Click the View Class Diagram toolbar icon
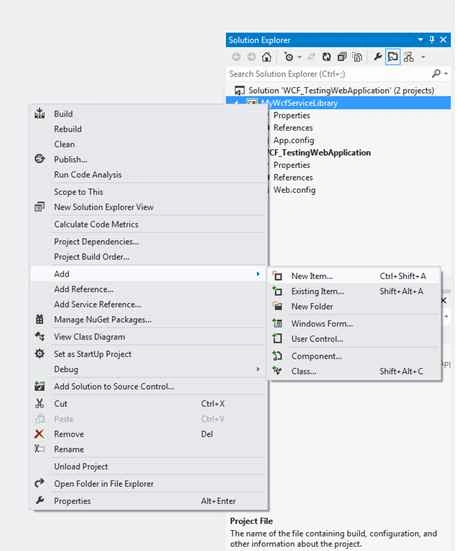Image resolution: width=457 pixels, height=551 pixels. pyautogui.click(x=409, y=57)
